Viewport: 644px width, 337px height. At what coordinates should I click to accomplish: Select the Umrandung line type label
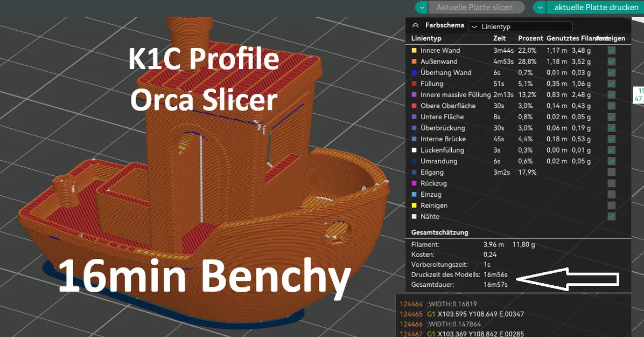pyautogui.click(x=439, y=161)
